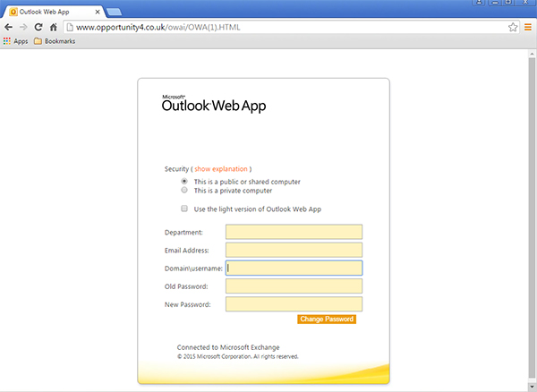Click the browser forward arrow

coord(23,27)
